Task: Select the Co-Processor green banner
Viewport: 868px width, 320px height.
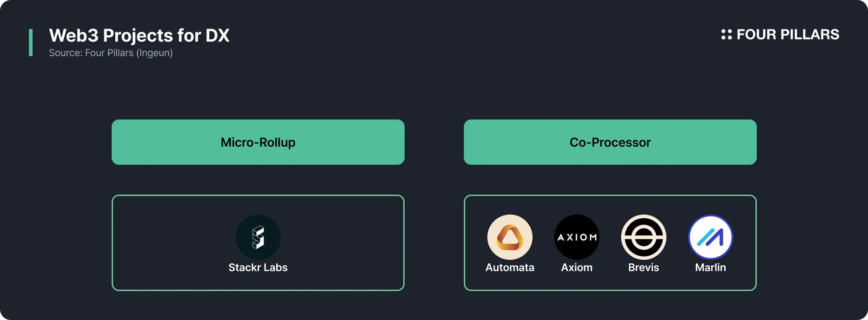Action: click(610, 142)
